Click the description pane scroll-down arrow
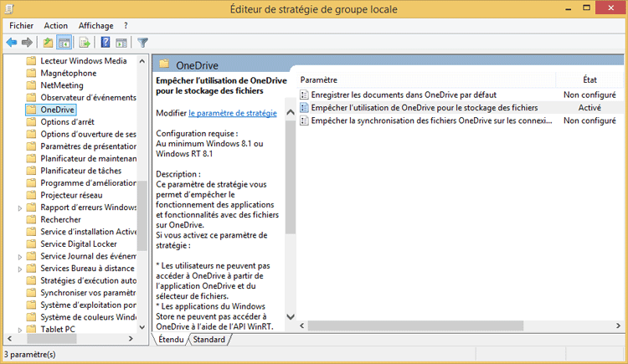 291,317
